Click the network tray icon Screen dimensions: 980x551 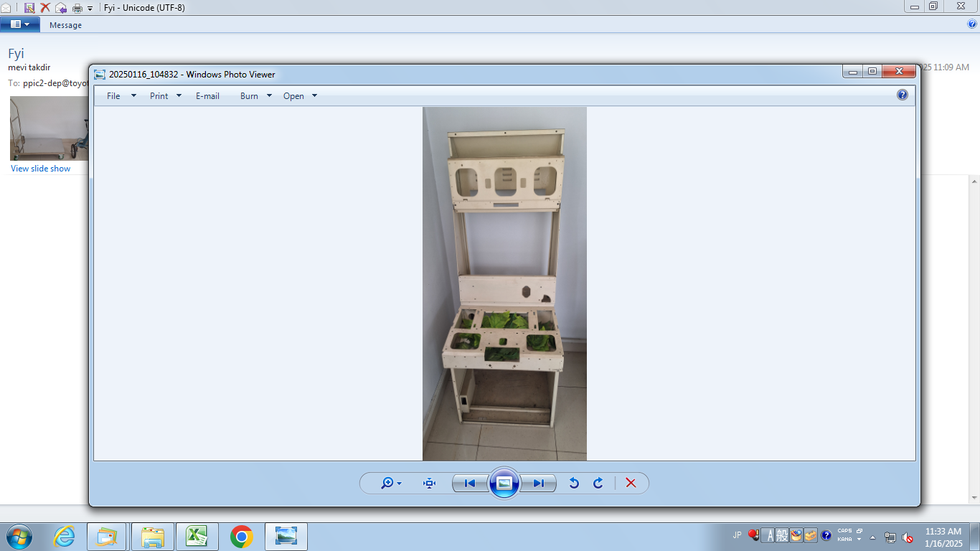point(890,537)
